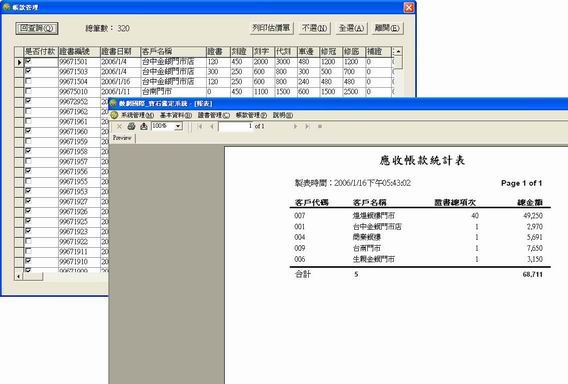Click the report window title bar icon

point(113,103)
